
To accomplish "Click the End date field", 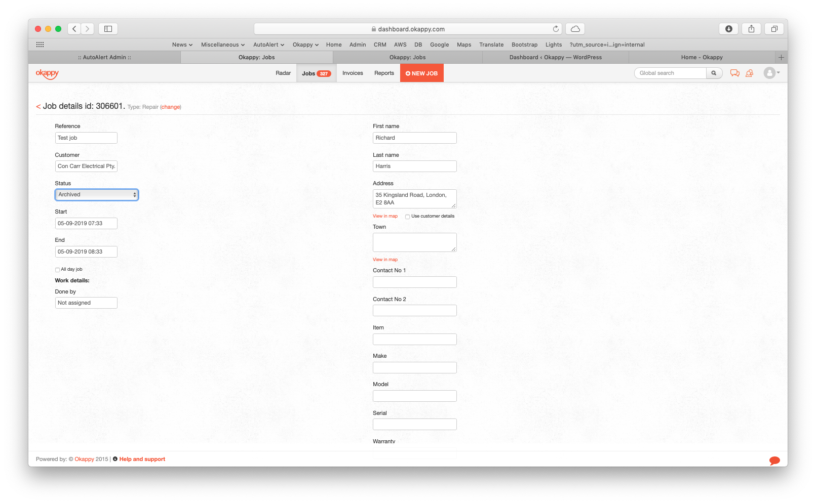I will 86,251.
